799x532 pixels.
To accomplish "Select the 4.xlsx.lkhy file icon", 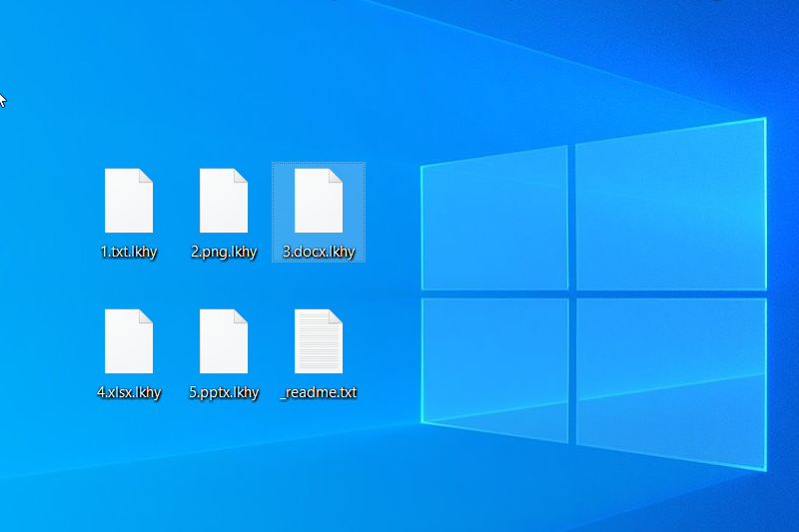I will coord(129,340).
